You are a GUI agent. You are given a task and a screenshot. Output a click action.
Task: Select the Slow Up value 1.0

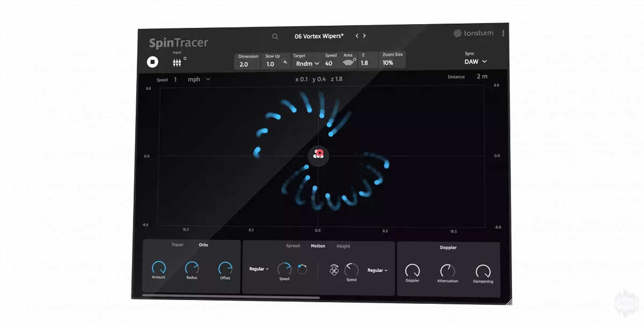tap(270, 64)
